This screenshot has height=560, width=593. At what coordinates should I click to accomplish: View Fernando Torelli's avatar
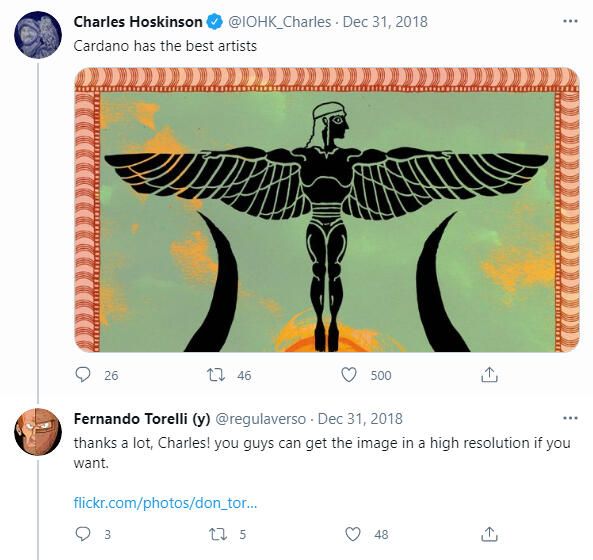point(38,432)
